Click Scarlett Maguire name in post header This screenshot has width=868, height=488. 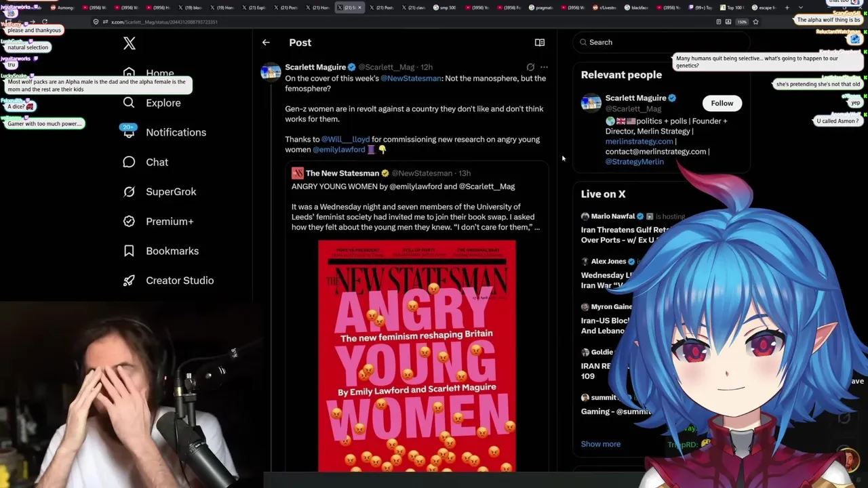coord(315,67)
